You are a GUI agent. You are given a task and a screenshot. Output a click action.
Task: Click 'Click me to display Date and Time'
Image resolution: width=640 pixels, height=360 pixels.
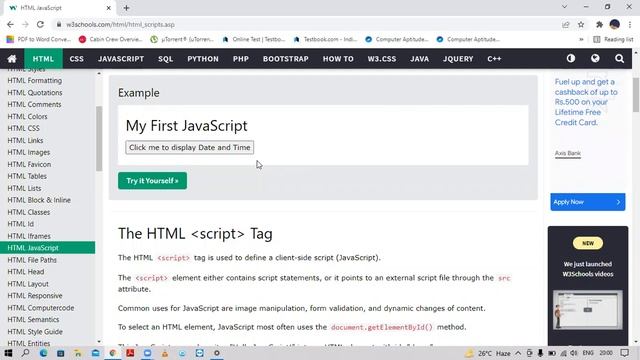(x=189, y=147)
